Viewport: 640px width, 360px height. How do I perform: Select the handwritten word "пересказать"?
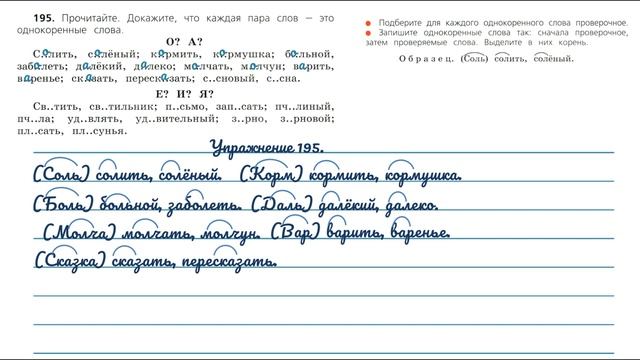[229, 263]
